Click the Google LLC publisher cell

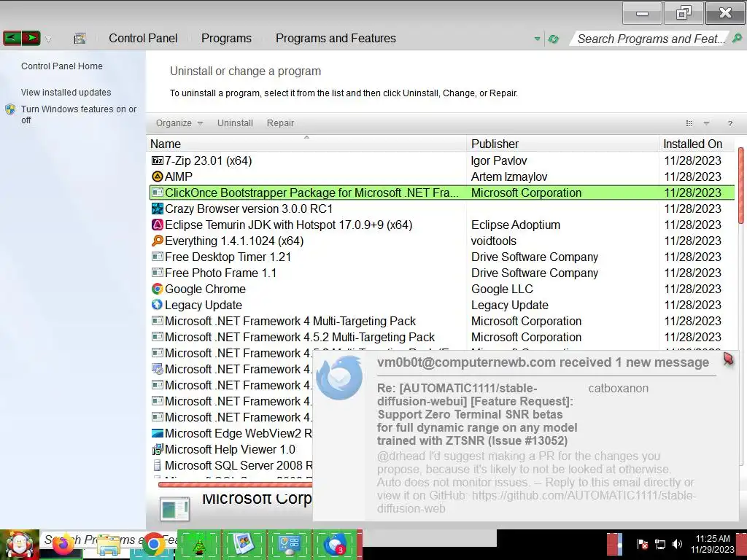[502, 289]
